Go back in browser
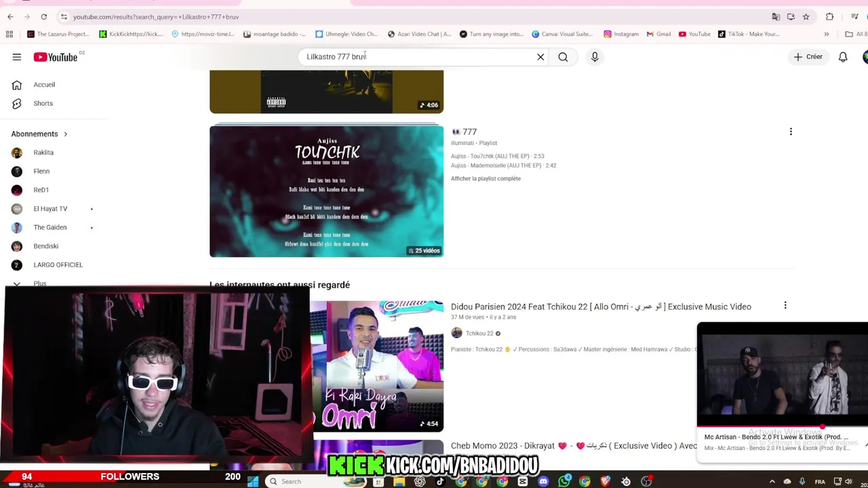This screenshot has height=488, width=868. [10, 17]
